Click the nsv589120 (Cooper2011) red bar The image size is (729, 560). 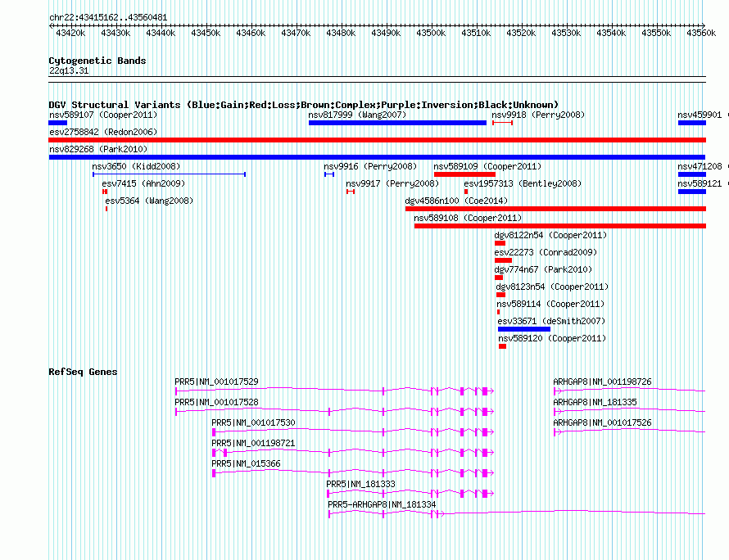coord(503,346)
